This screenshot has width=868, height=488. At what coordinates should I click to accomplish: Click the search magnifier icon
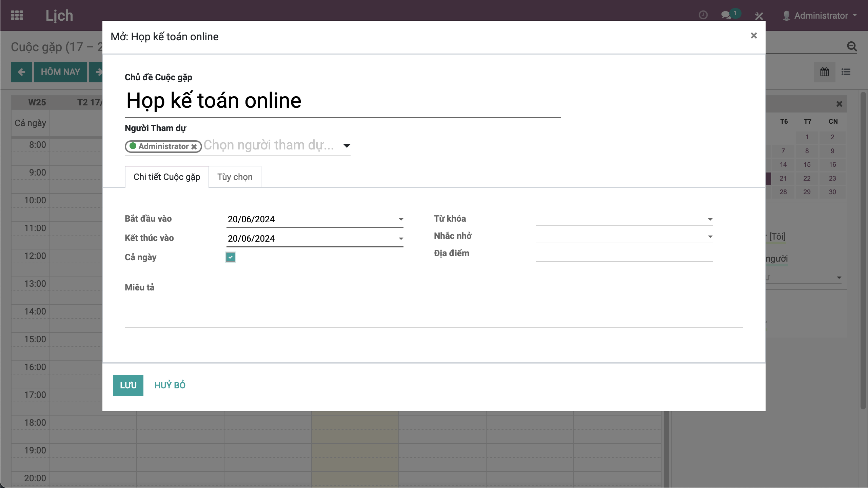[x=852, y=46]
